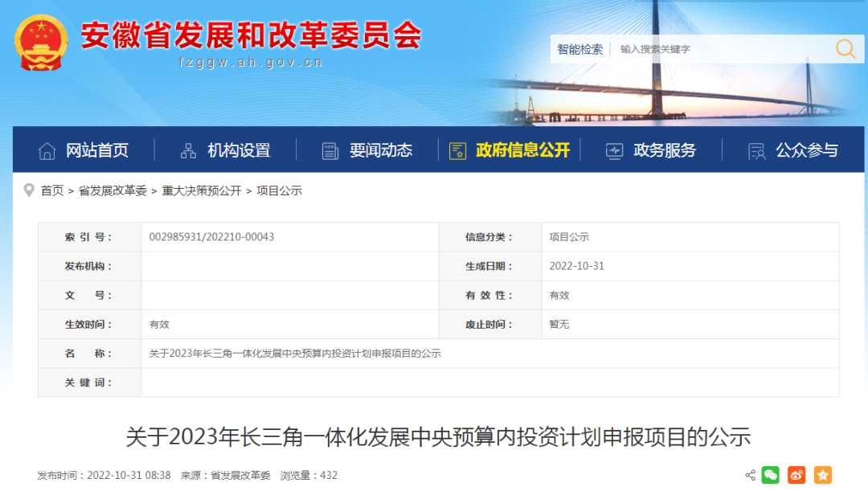Open the 机构设置 navigation tab
868x491 pixels.
(239, 150)
